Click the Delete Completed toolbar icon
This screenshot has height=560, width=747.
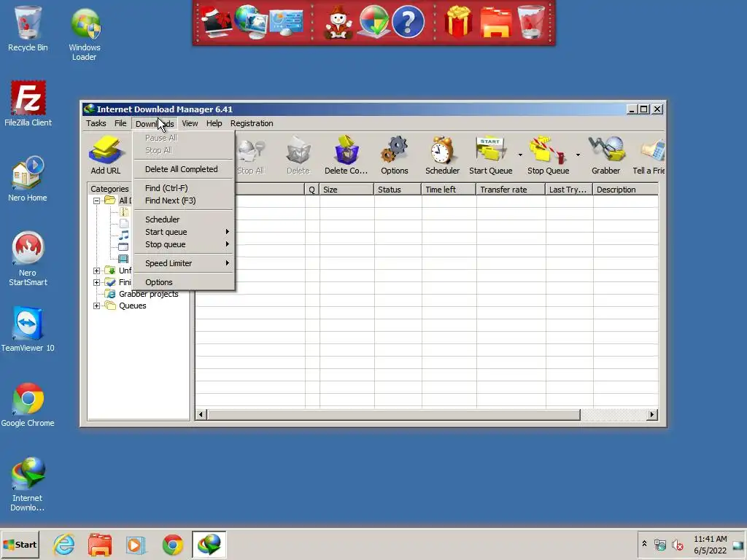[346, 155]
